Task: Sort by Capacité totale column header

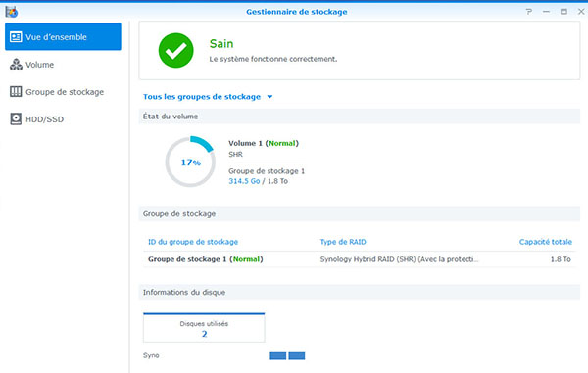Action: coord(546,242)
